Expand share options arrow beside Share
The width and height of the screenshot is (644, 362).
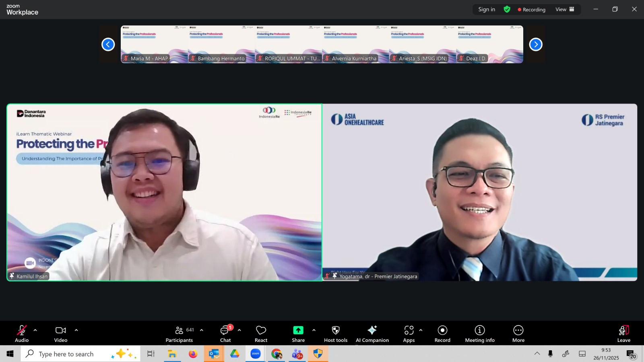[314, 330]
